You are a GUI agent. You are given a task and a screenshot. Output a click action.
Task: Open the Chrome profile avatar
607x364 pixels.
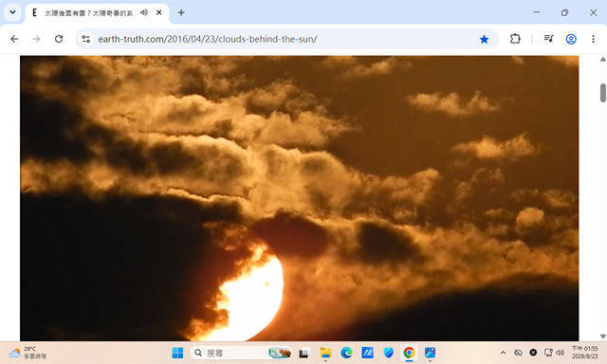pyautogui.click(x=571, y=39)
